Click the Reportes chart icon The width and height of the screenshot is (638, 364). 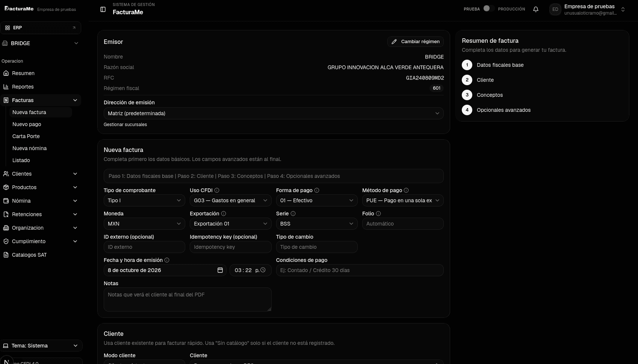coord(6,87)
